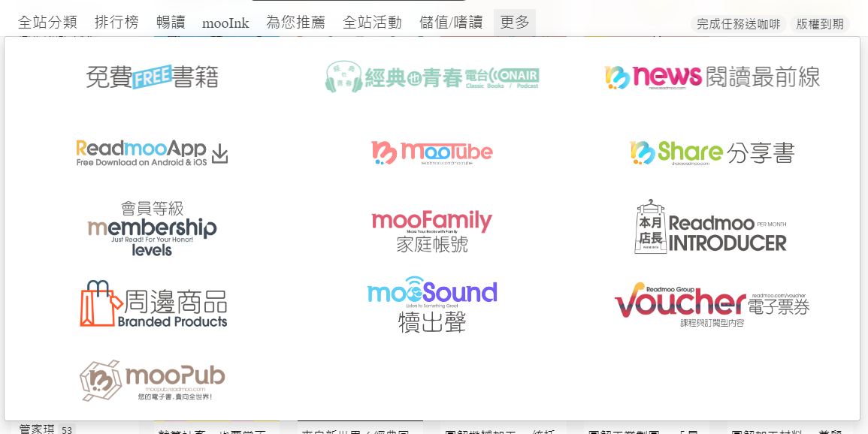The image size is (868, 434).
Task: Open Share 分享書 logo
Action: click(x=712, y=152)
